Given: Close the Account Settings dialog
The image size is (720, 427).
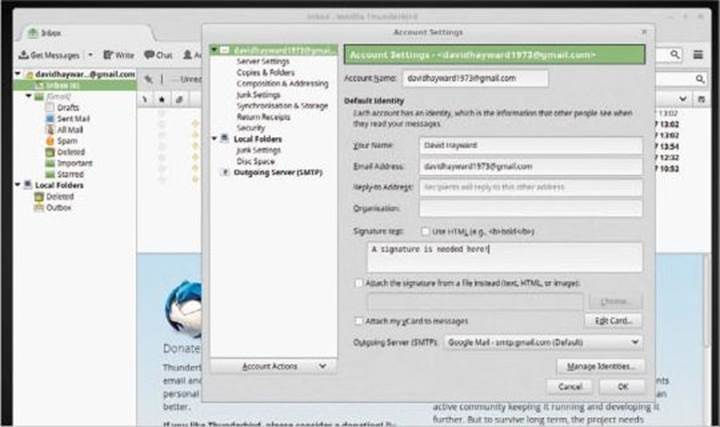Looking at the screenshot, I should [x=644, y=32].
